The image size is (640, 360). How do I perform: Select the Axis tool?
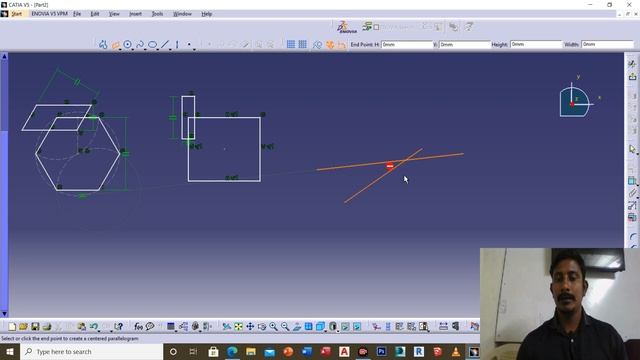(x=177, y=44)
